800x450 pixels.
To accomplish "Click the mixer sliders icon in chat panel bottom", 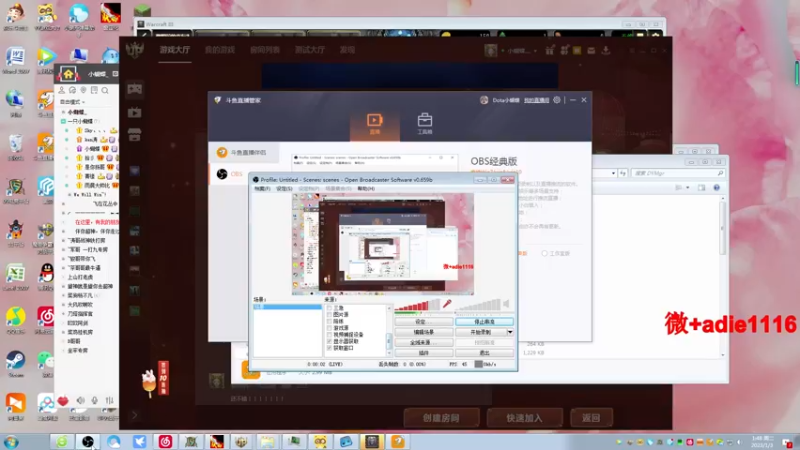I will pos(109,401).
